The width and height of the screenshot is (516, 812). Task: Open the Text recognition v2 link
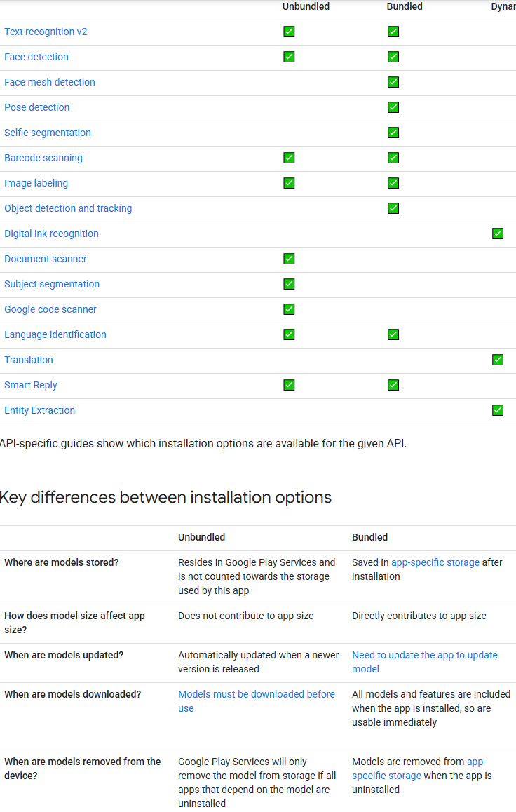[x=46, y=32]
